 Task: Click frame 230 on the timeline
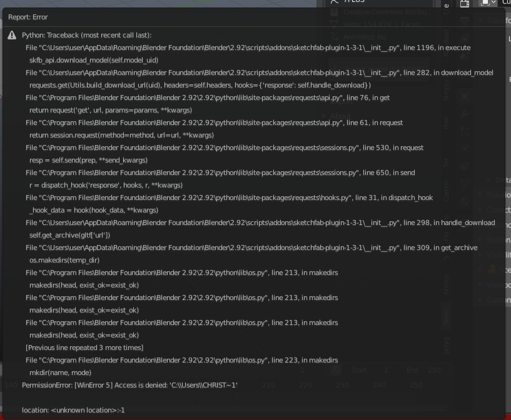coord(341,385)
